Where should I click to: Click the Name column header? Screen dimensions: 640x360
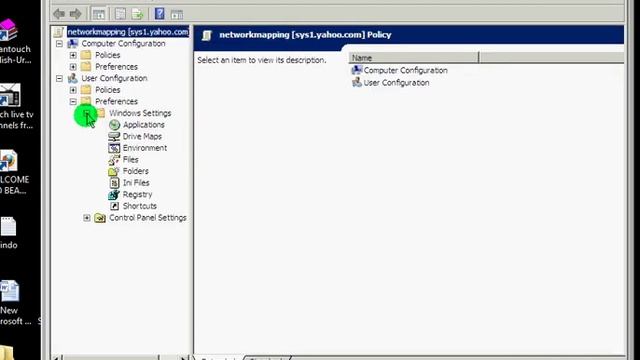click(413, 58)
